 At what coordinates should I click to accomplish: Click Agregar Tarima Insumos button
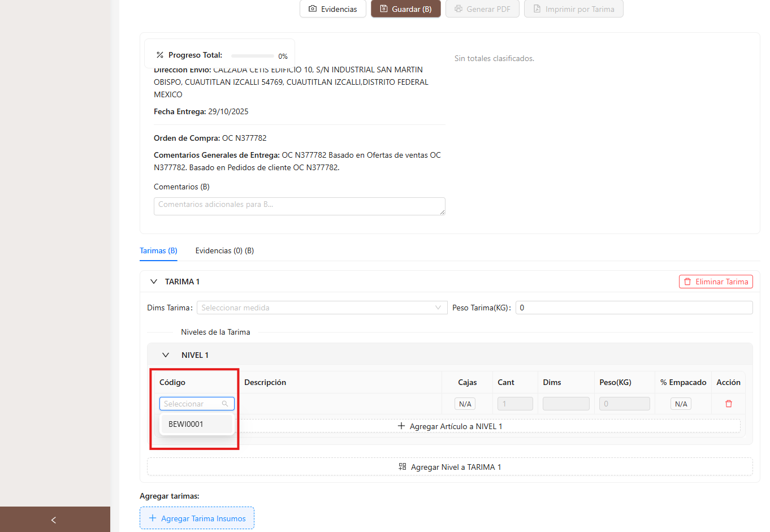click(x=197, y=518)
